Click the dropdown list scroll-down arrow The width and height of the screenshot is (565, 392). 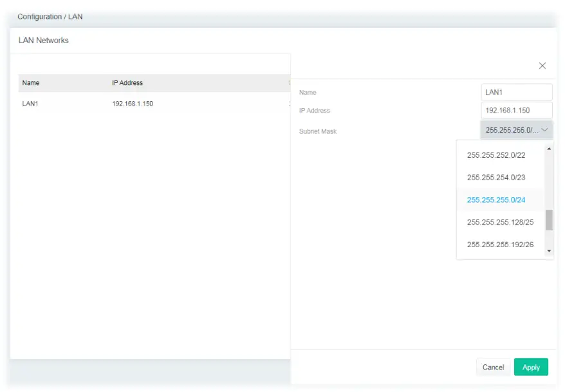tap(549, 251)
